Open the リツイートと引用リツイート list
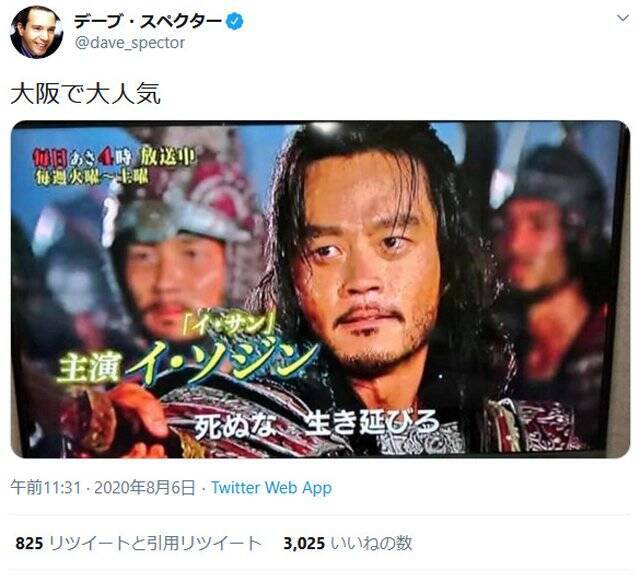640x582 pixels. coord(155,543)
